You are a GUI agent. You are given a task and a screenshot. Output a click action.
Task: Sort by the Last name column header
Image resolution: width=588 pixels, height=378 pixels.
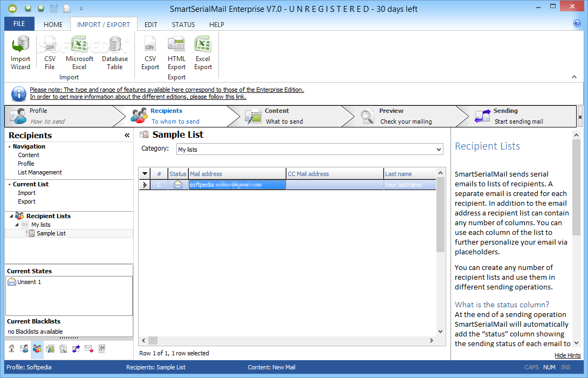pos(409,174)
